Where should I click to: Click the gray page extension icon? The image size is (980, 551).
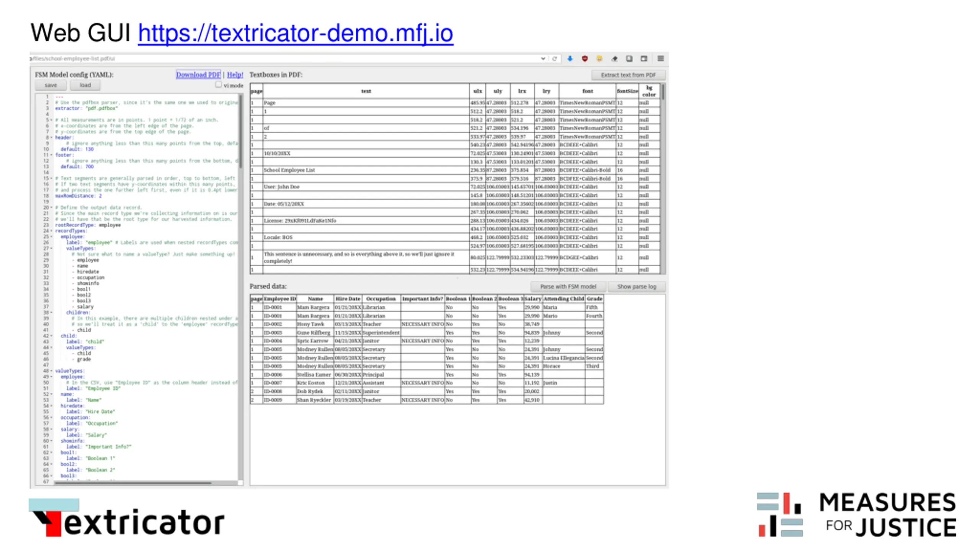[x=629, y=59]
